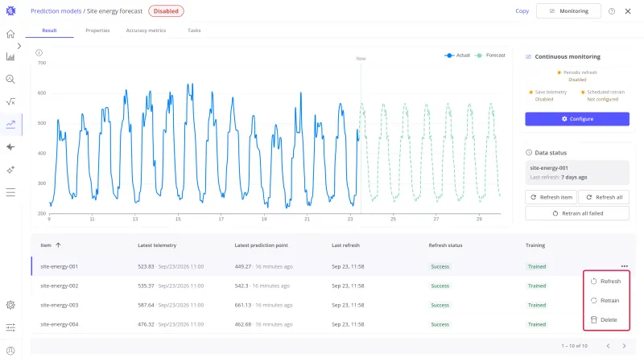Expand the sidebar with the chevron arrow

click(x=19, y=46)
